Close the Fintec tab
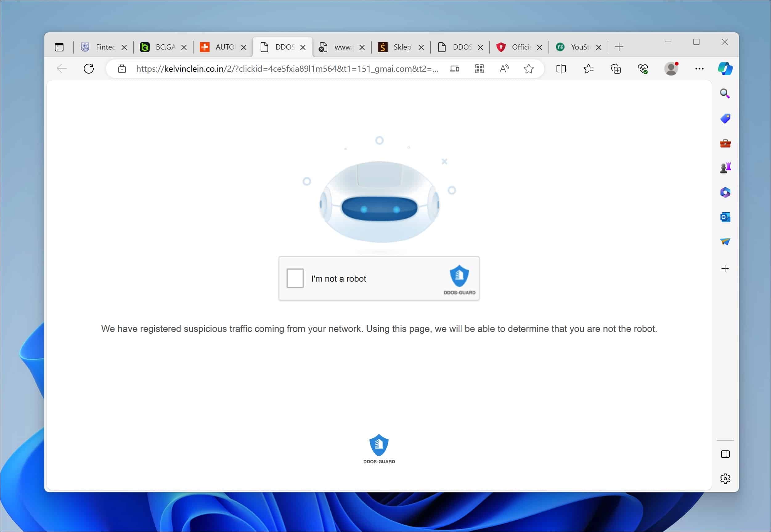This screenshot has width=771, height=532. 124,48
